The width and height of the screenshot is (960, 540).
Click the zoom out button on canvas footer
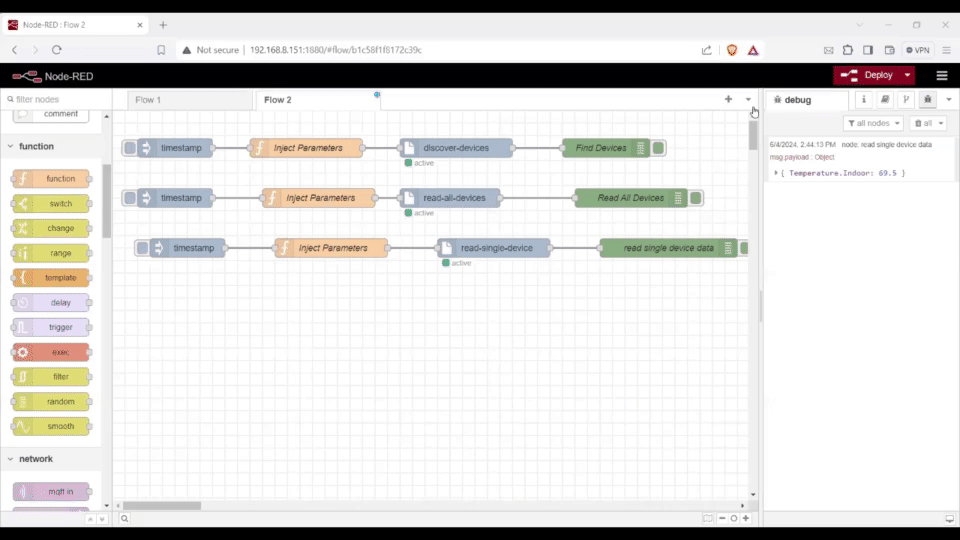[722, 518]
